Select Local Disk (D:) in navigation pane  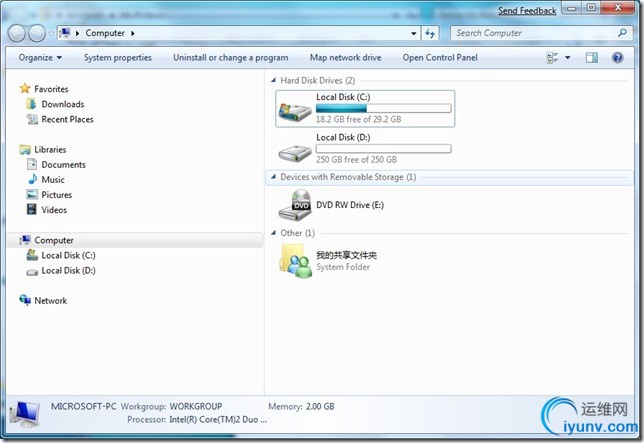68,271
